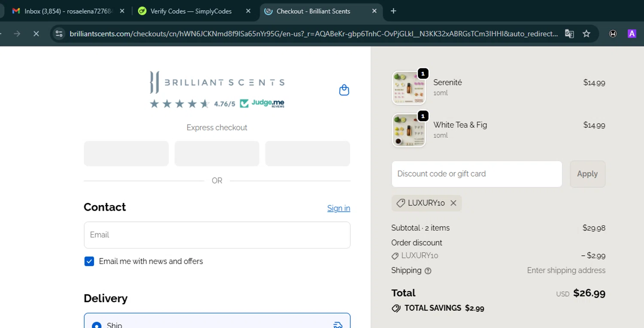
Task: Click the Enter shipping address text
Action: pyautogui.click(x=566, y=270)
